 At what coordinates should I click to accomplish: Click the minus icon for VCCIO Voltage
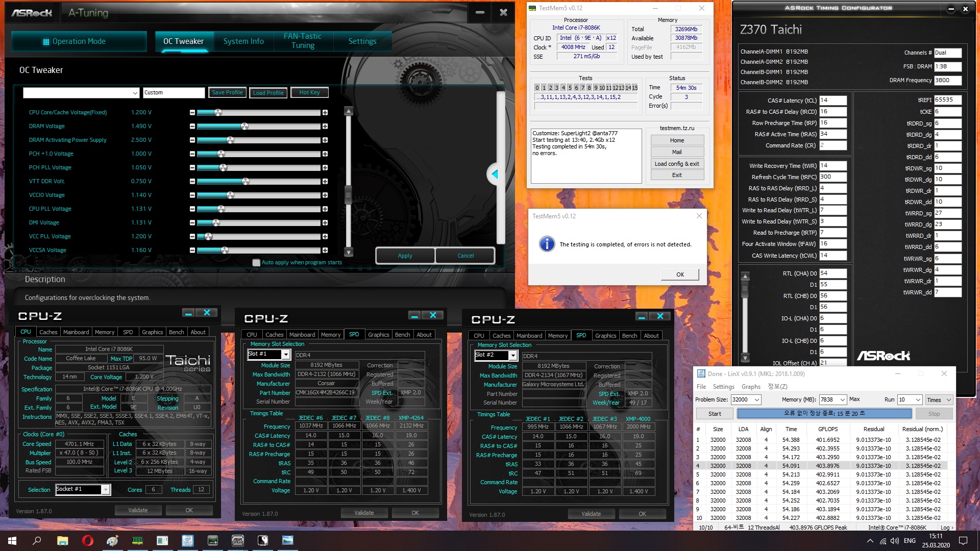tap(192, 195)
